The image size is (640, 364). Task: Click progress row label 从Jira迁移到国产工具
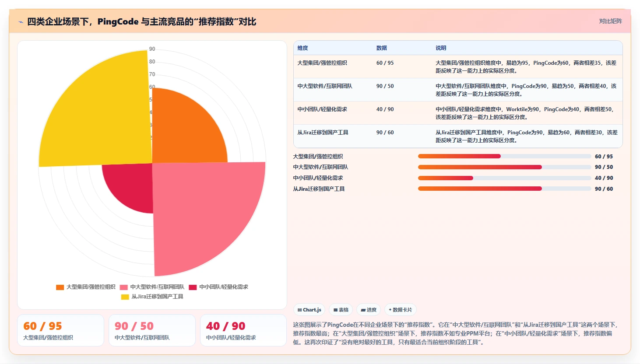319,189
